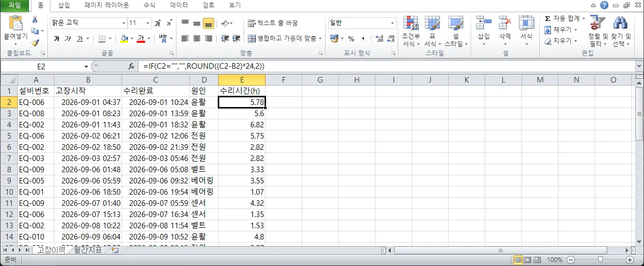Open the fill color dropdown arrow
This screenshot has height=266, width=644.
(x=131, y=39)
